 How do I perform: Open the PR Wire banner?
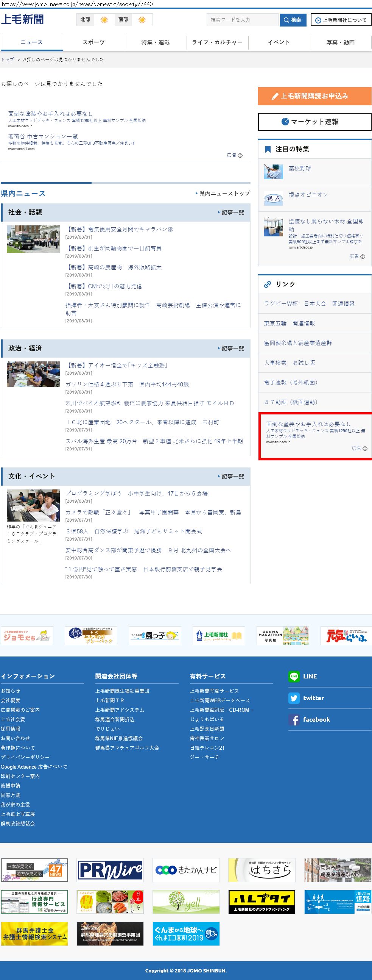(110, 870)
